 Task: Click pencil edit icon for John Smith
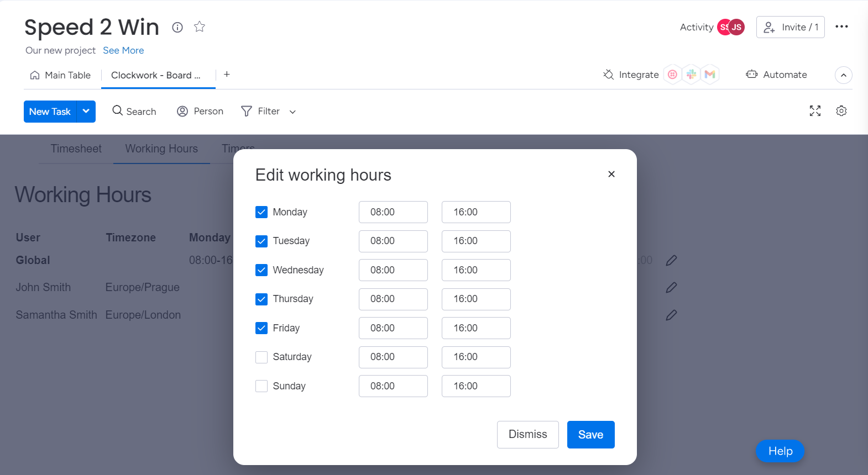click(x=671, y=288)
